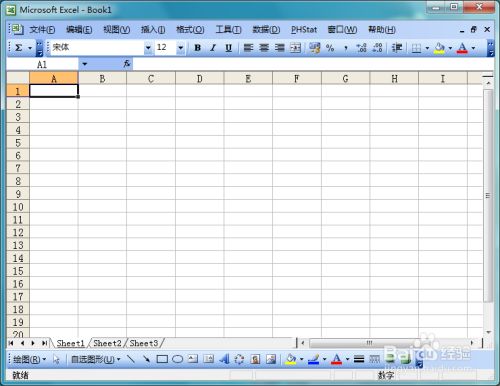
Task: Open the 编辑(E) menu
Action: [x=79, y=30]
